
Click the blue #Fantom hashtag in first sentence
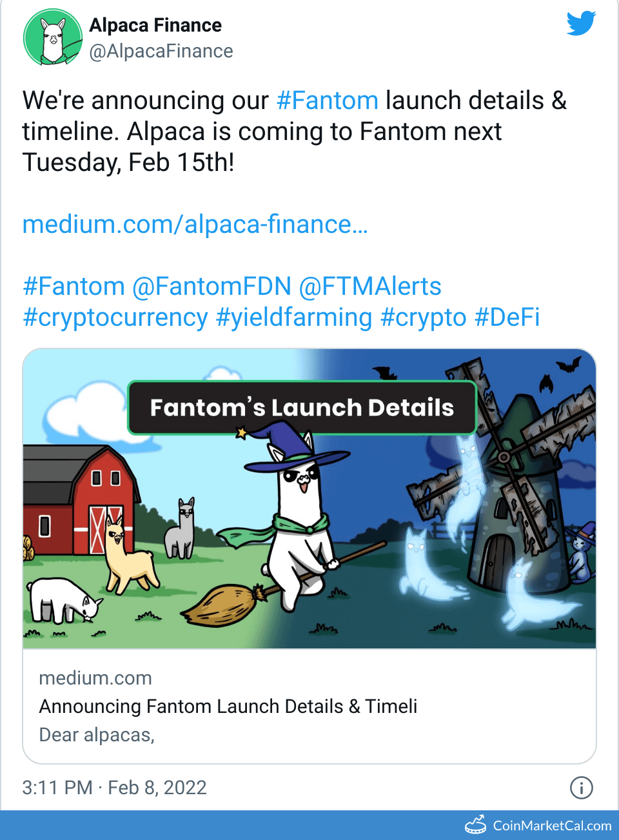pos(327,101)
